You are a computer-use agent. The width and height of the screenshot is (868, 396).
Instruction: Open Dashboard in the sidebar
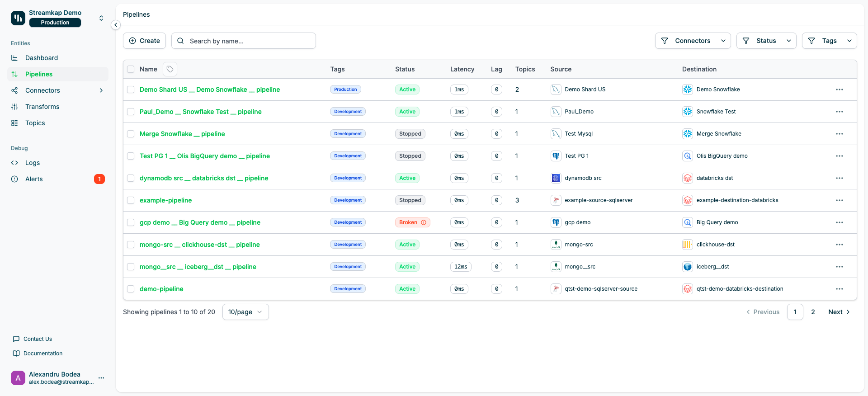click(58, 58)
